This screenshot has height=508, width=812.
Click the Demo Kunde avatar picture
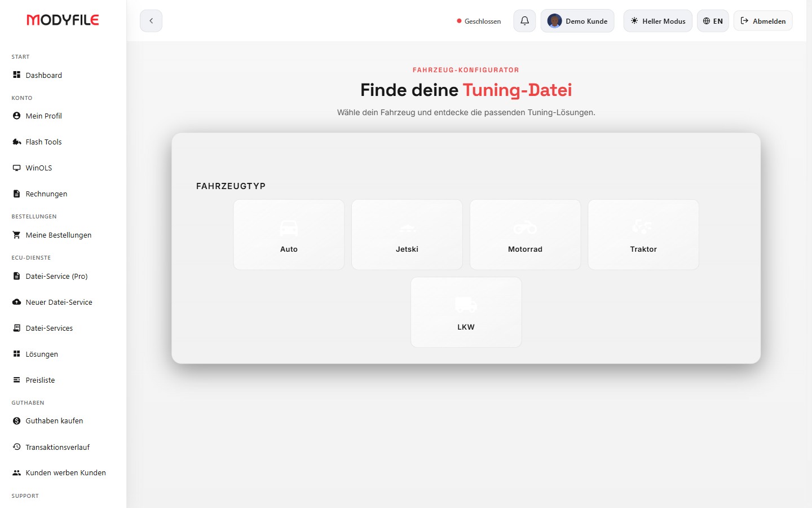point(555,21)
